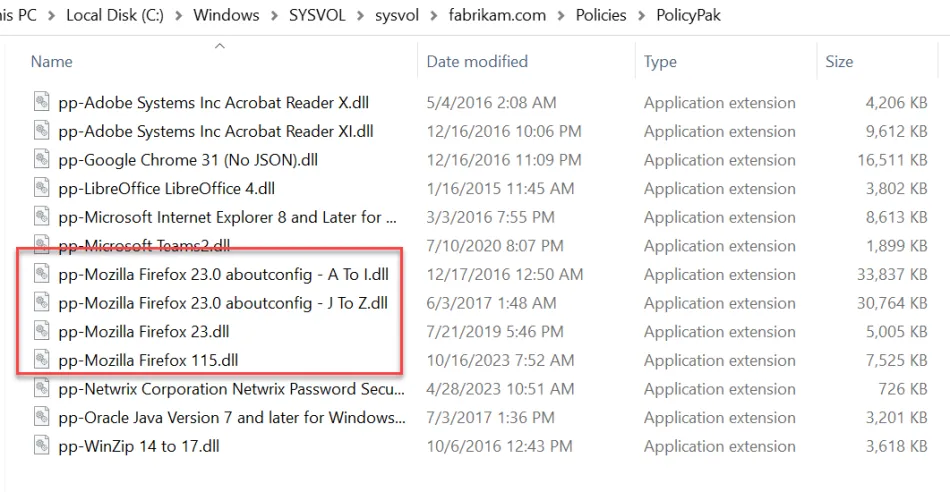
Task: Click the Netwrix Password Secure file icon
Action: (x=41, y=389)
